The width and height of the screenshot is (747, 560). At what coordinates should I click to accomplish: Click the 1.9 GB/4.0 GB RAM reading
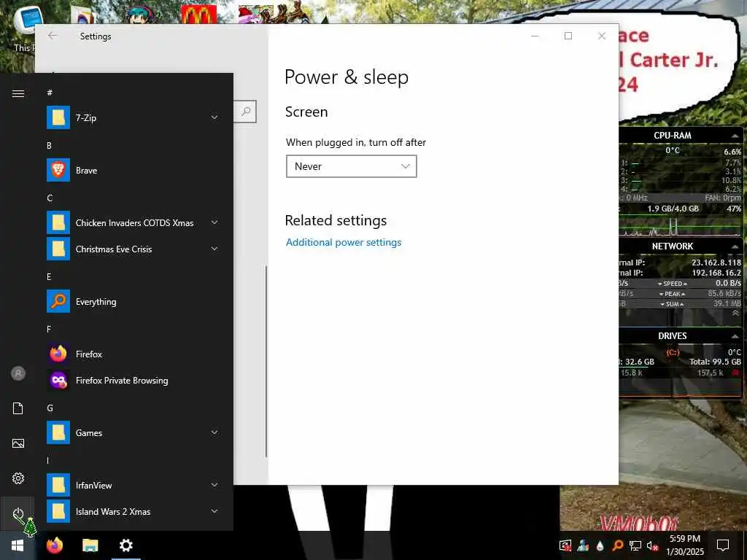(x=673, y=209)
